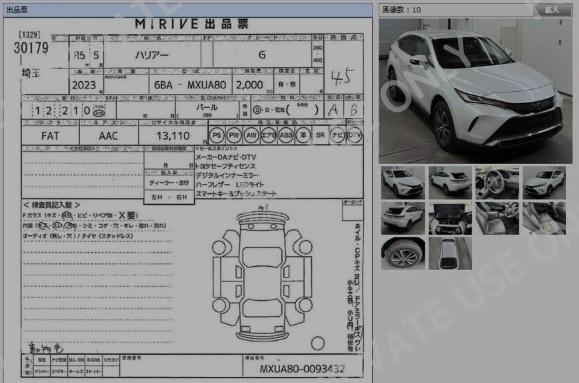Click the displacement value 2,000
Screen dimensions: 579x383
point(250,85)
